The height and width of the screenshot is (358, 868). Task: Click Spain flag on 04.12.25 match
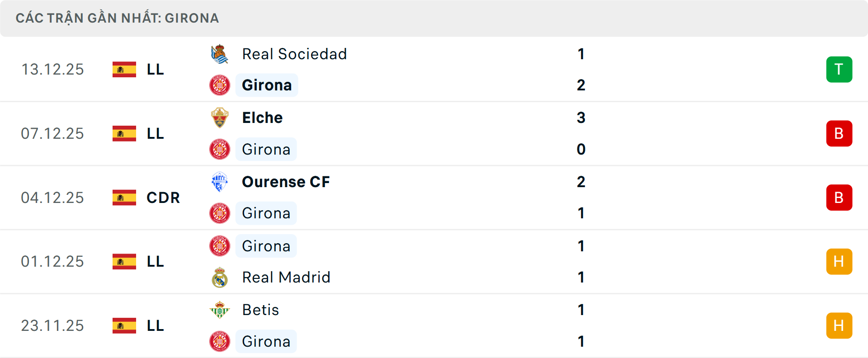[124, 198]
